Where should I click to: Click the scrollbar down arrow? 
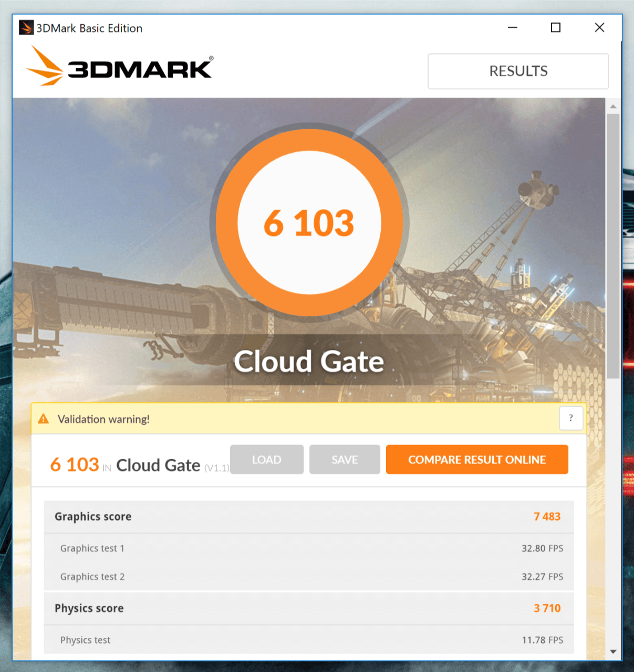[x=613, y=652]
